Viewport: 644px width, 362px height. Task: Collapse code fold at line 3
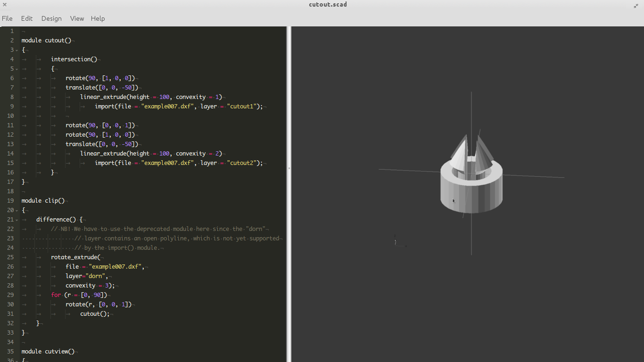click(17, 50)
